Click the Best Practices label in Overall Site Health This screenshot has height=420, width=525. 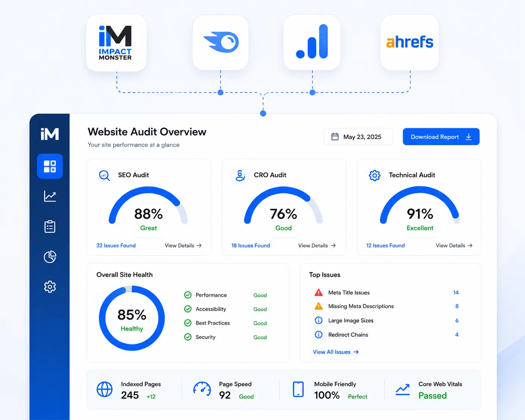click(213, 323)
